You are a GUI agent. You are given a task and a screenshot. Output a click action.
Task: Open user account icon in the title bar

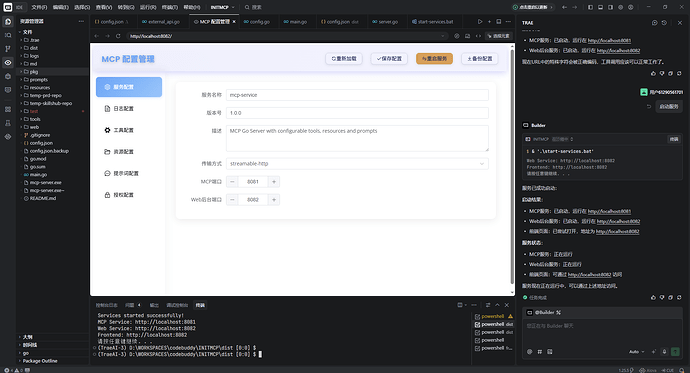(x=631, y=7)
